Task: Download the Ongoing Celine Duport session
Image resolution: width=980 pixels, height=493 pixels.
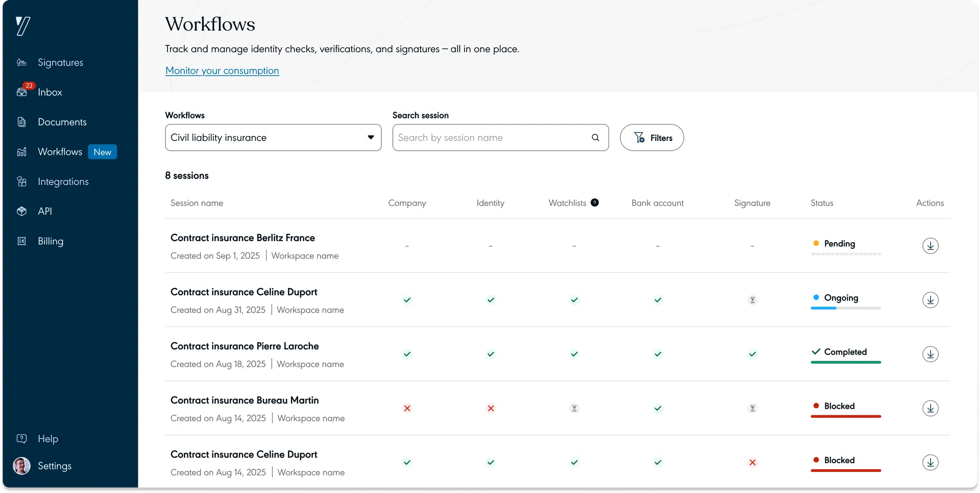Action: coord(930,300)
